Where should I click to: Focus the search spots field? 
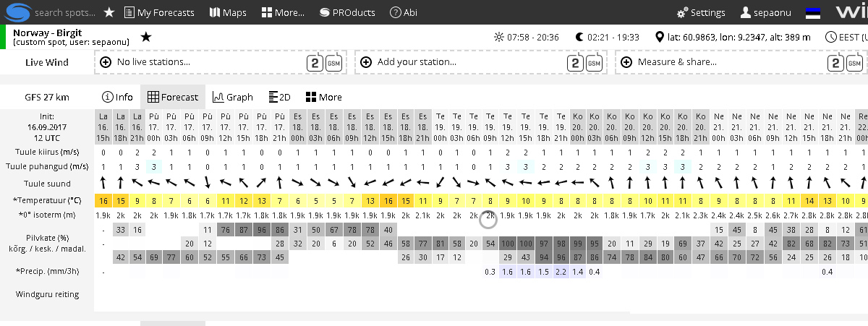65,12
